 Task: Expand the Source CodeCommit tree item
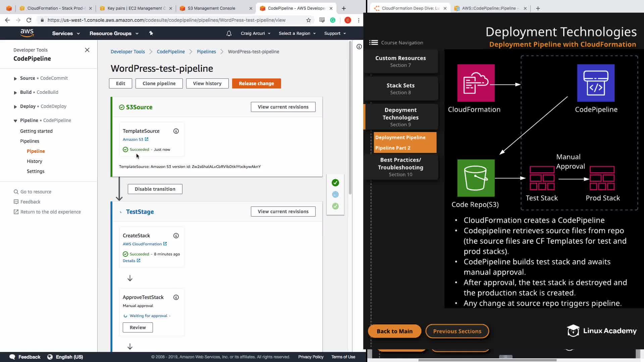(15, 78)
